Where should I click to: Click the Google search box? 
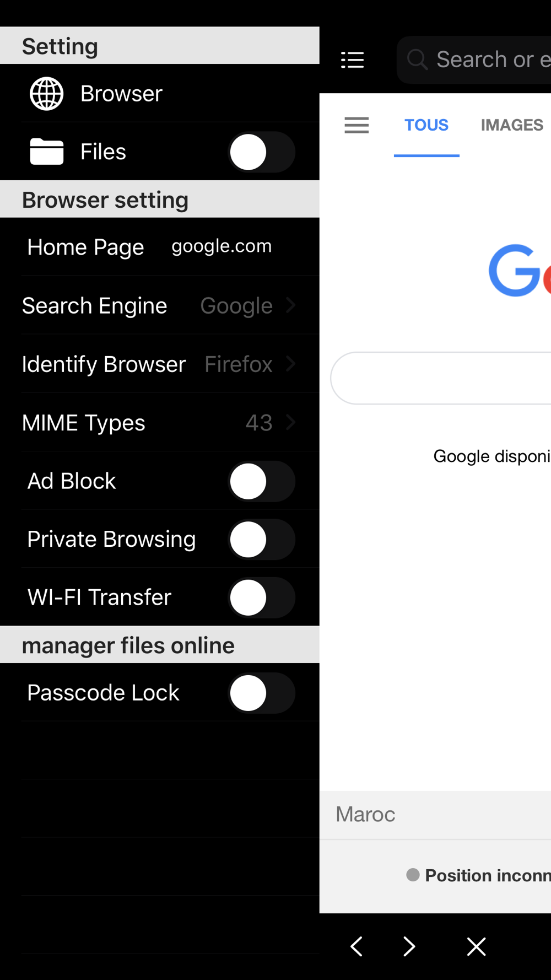441,378
